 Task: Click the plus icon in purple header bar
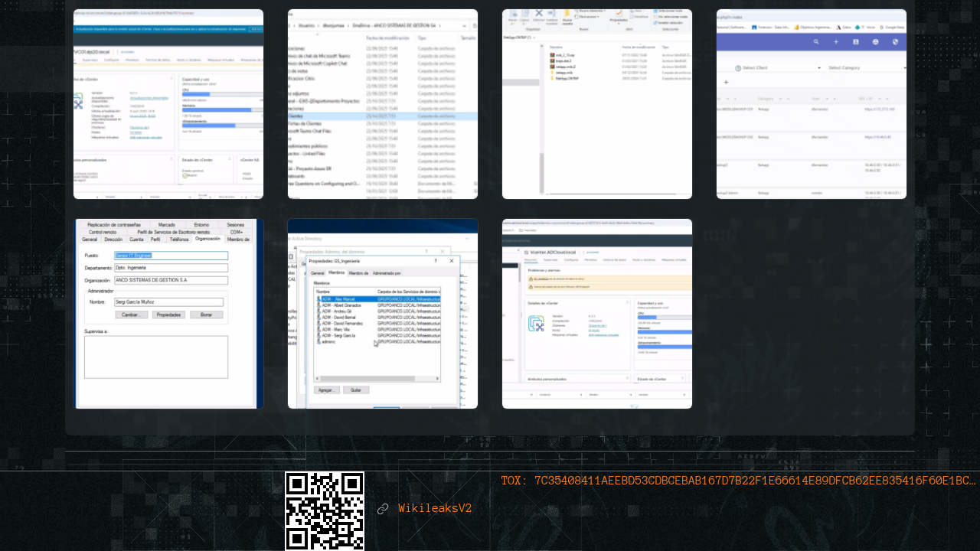tap(836, 42)
